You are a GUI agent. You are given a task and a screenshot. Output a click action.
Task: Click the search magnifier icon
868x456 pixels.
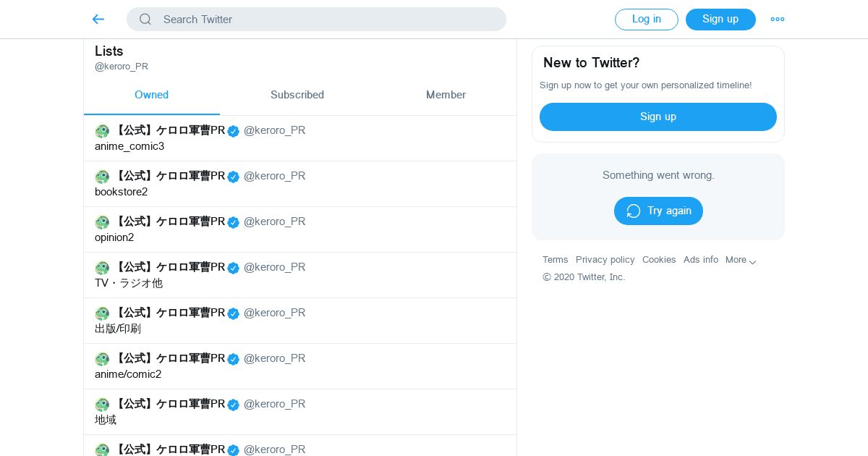tap(145, 20)
